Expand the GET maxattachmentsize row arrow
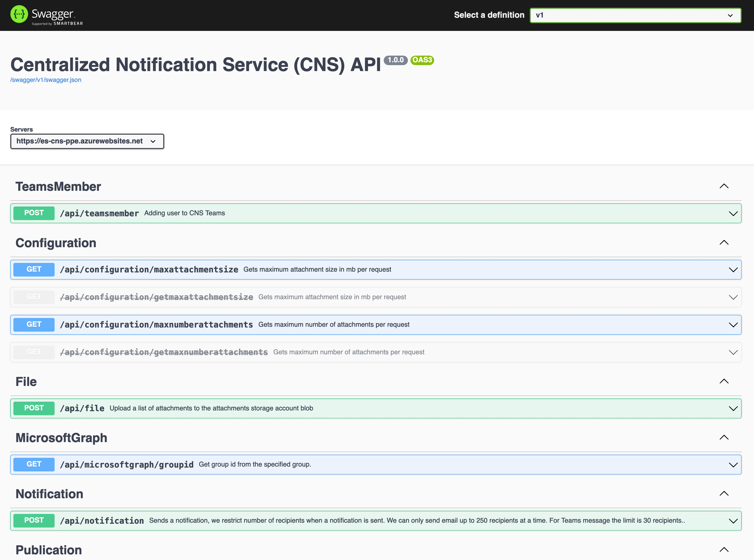754x560 pixels. [733, 270]
